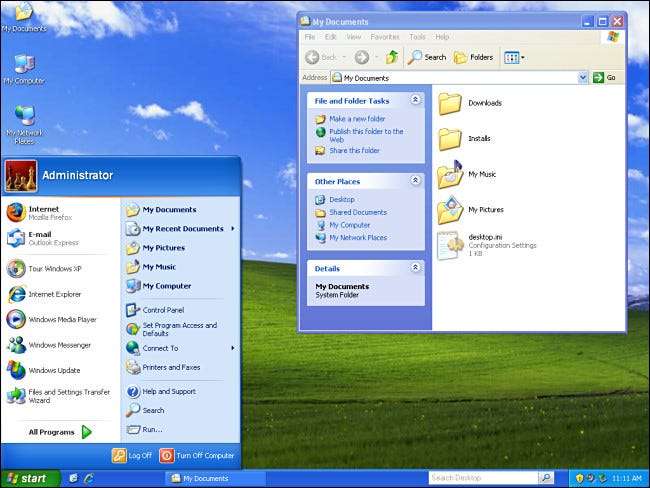Viewport: 650px width, 488px height.
Task: Click the Search Desktop input field
Action: (x=483, y=478)
